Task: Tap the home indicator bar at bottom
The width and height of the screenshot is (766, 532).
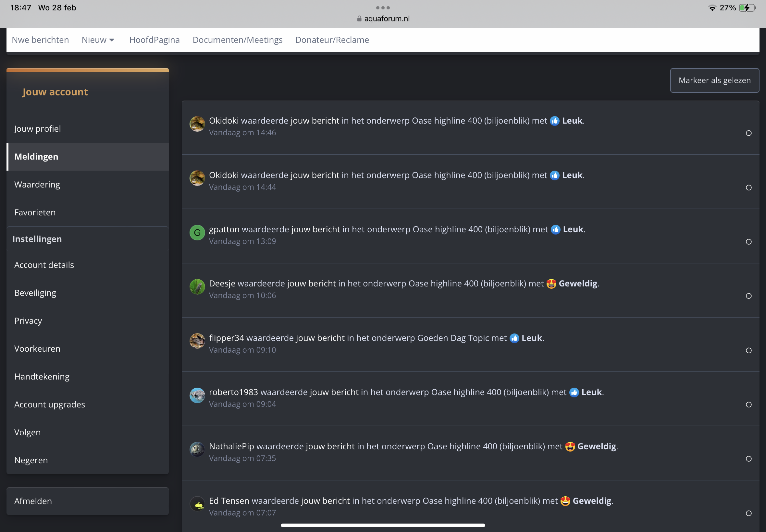Action: click(383, 525)
